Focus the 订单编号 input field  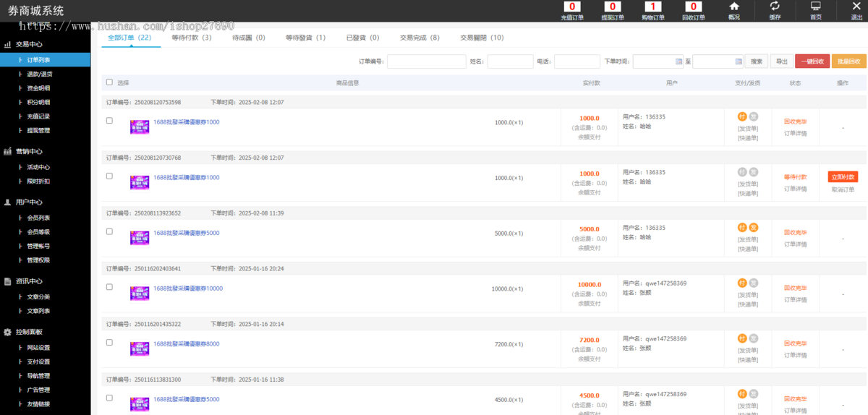(x=427, y=61)
